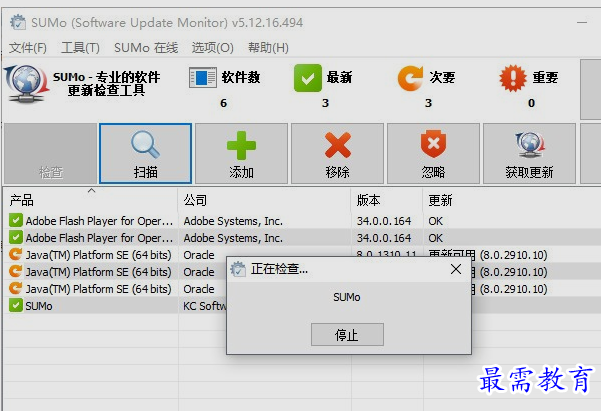The image size is (601, 411).
Task: Click the red 重要 exclamation icon
Action: point(513,78)
